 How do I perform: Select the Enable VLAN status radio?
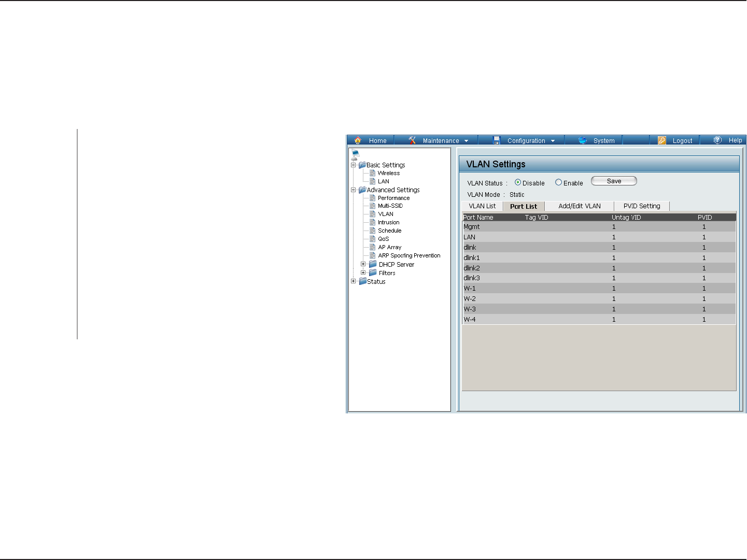coord(558,182)
